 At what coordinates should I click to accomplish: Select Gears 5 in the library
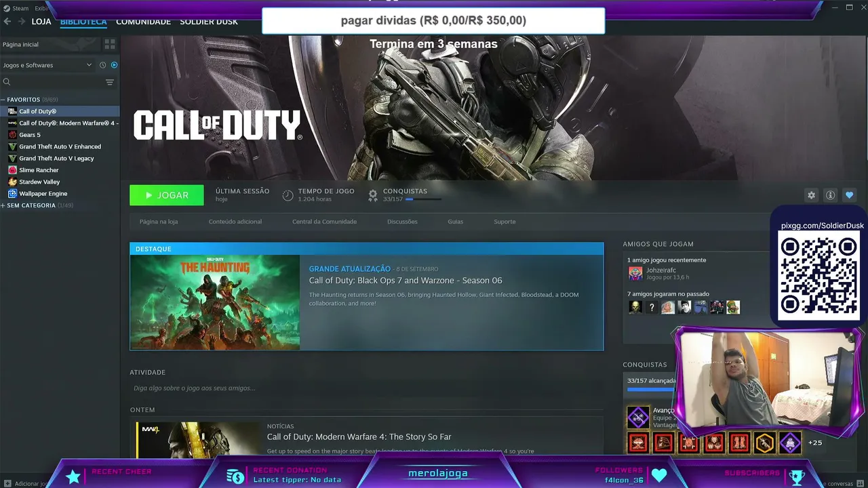click(x=60, y=135)
